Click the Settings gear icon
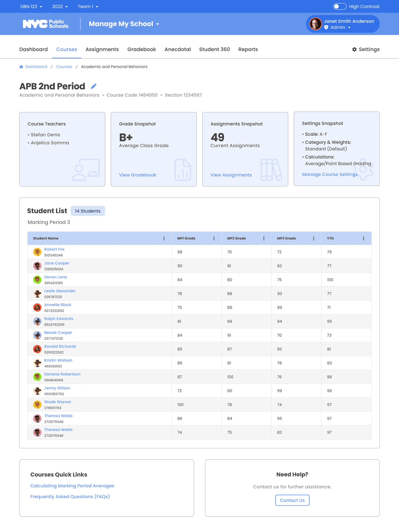 [x=354, y=49]
